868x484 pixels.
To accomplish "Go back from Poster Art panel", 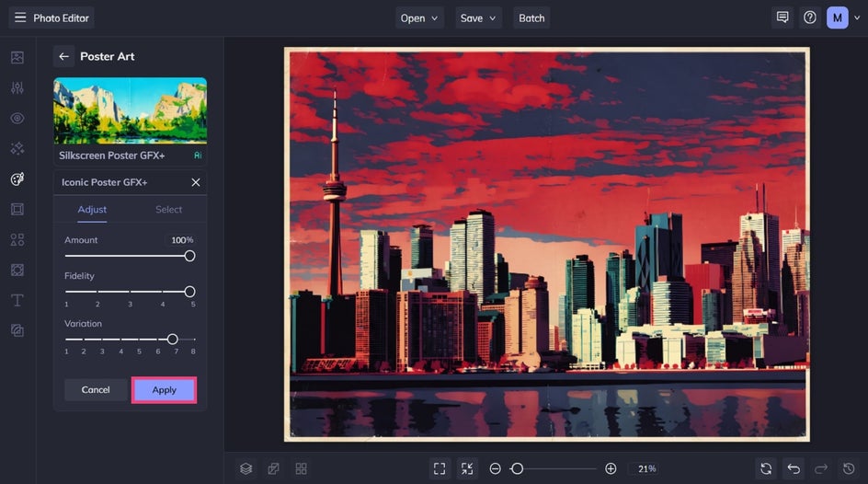I will pyautogui.click(x=63, y=56).
